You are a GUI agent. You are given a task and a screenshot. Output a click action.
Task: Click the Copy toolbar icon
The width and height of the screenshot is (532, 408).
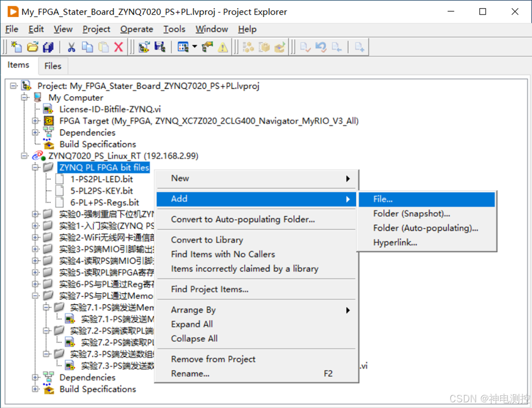point(87,47)
